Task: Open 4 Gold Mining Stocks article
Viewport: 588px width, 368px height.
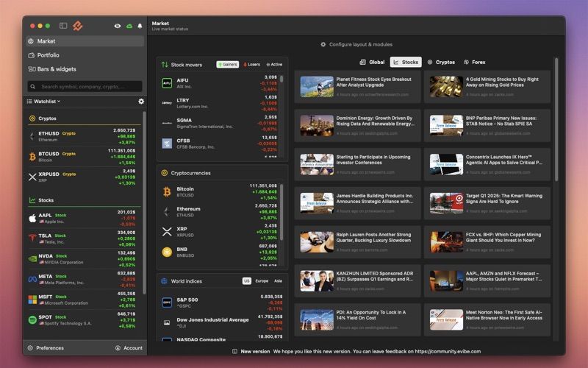Action: click(x=487, y=87)
